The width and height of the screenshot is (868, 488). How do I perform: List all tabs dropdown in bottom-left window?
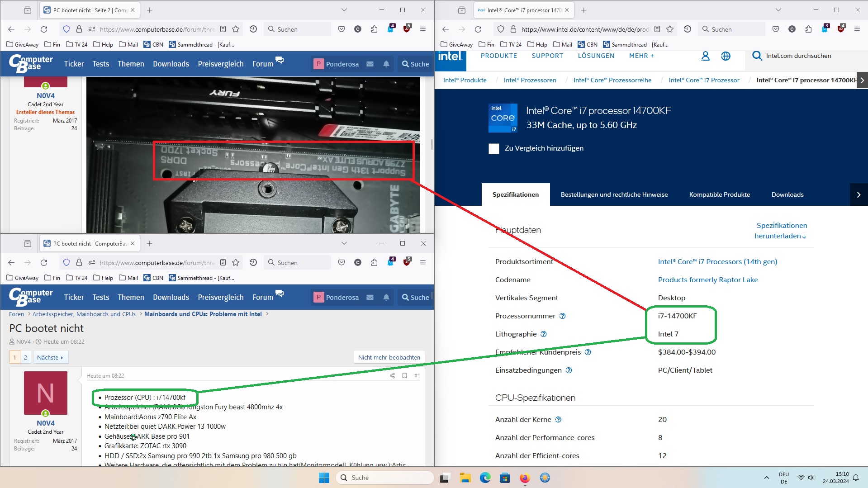click(344, 243)
